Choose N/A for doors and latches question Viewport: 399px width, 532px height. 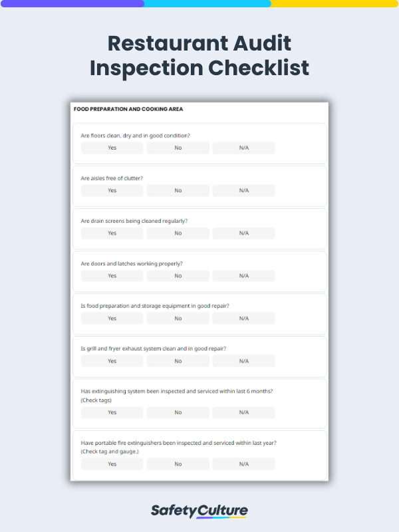coord(243,275)
